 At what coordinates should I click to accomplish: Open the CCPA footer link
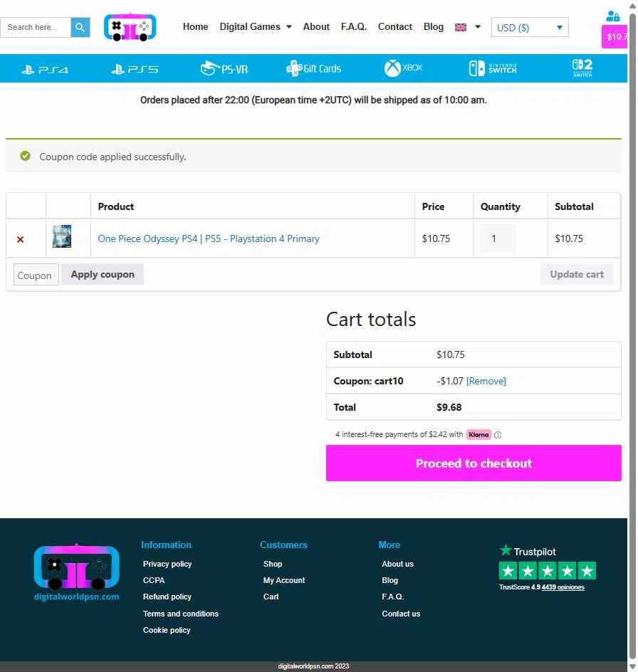[154, 580]
